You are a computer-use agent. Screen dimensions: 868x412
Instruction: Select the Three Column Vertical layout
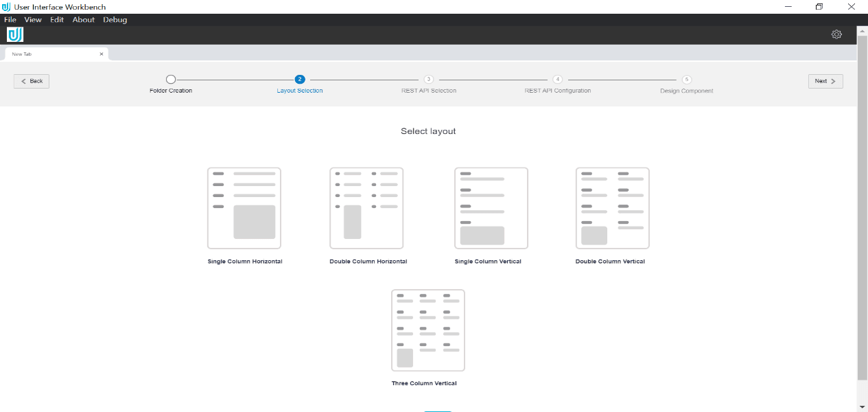(x=427, y=330)
